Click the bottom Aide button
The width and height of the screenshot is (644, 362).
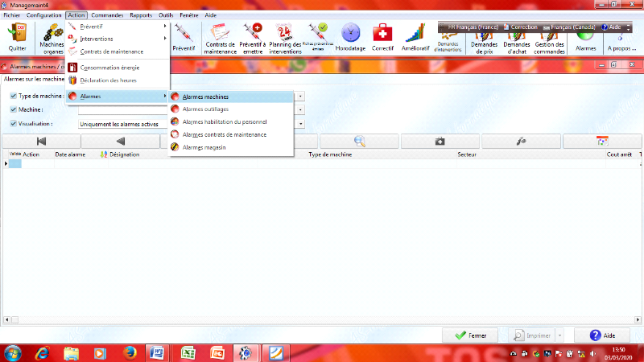(602, 335)
